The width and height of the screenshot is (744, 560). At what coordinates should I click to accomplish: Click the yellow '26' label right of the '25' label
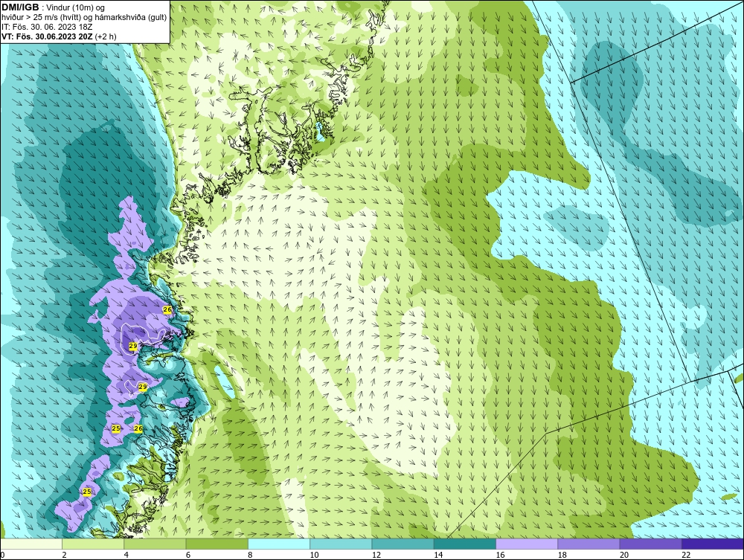[138, 428]
